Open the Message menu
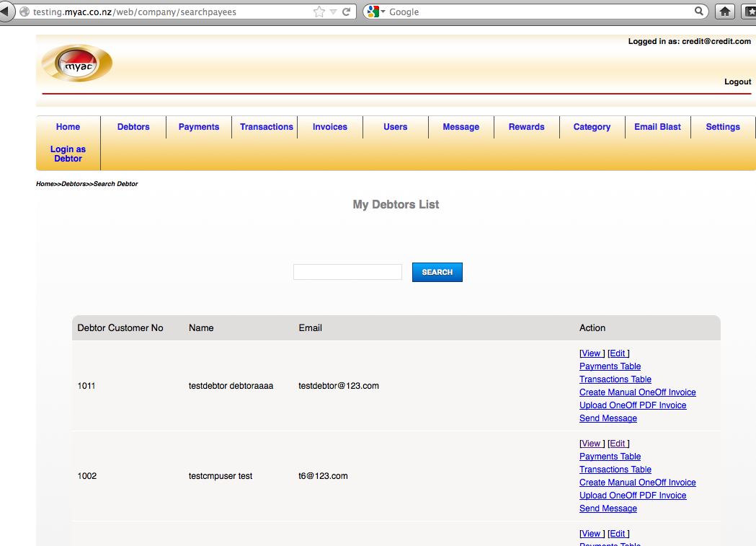Screen dimensions: 756x546 461,127
